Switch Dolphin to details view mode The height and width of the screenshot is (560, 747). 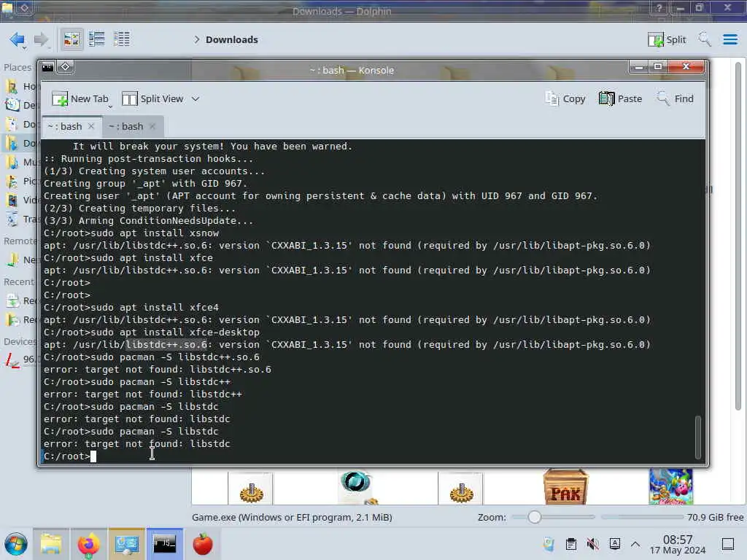click(x=122, y=39)
